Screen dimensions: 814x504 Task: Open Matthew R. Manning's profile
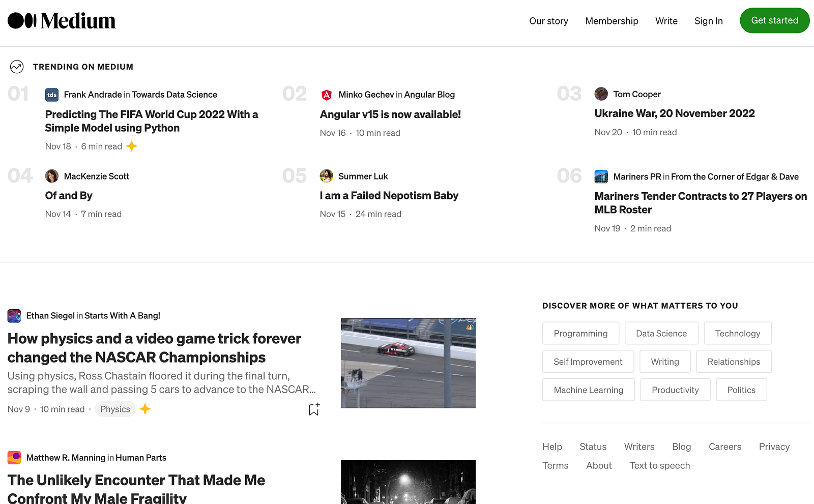tap(66, 458)
